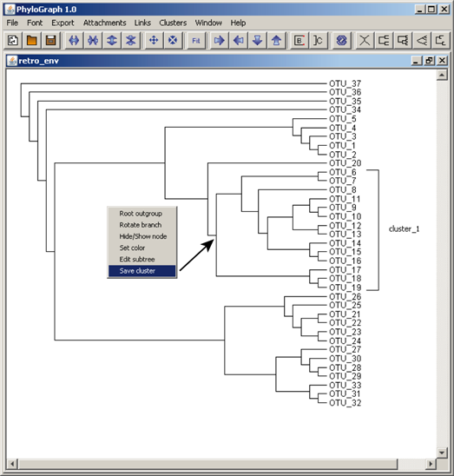Open the Export menu
This screenshot has width=454, height=476.
[x=63, y=23]
